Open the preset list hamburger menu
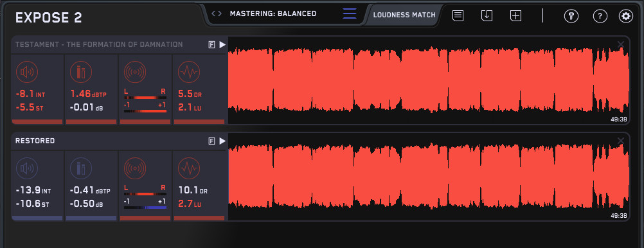 pyautogui.click(x=350, y=13)
